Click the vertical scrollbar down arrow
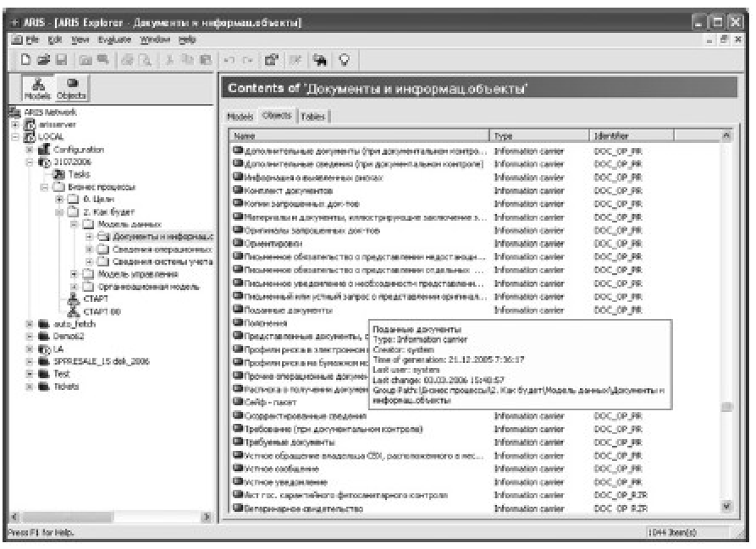 coord(726,507)
